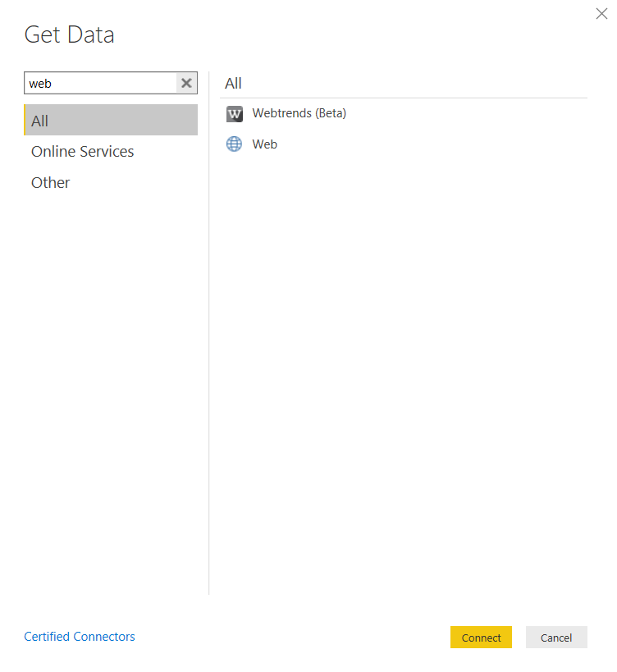Click the yellow selection bar beside All
The image size is (617, 672).
pyautogui.click(x=25, y=120)
